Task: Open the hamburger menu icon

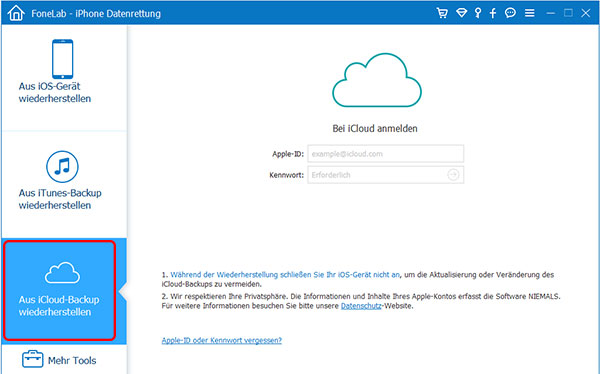Action: [530, 13]
